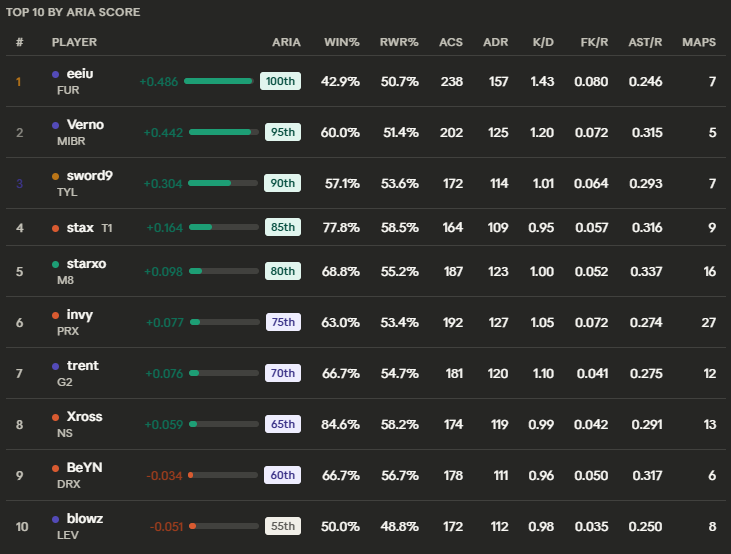Click invy's 27 maps cell
Viewport: 731px width, 554px height.
click(x=709, y=323)
